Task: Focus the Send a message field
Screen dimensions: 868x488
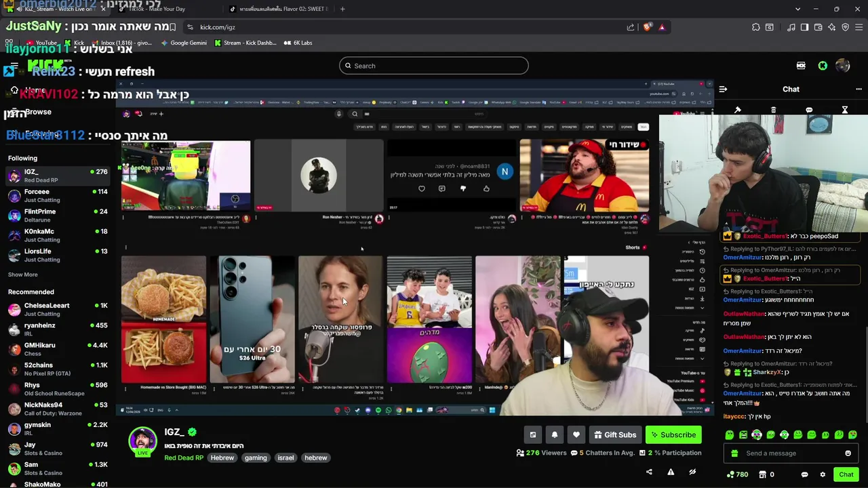Action: 791,453
